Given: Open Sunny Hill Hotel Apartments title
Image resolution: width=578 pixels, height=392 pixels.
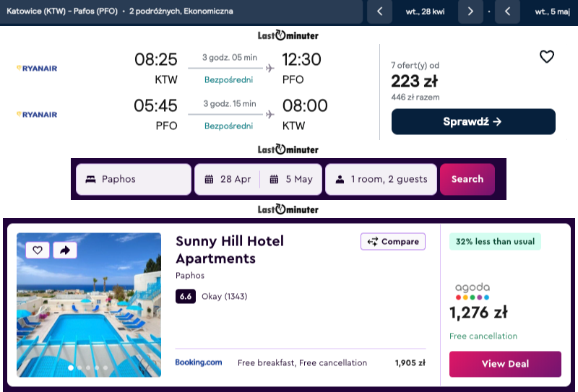Looking at the screenshot, I should click(x=230, y=250).
